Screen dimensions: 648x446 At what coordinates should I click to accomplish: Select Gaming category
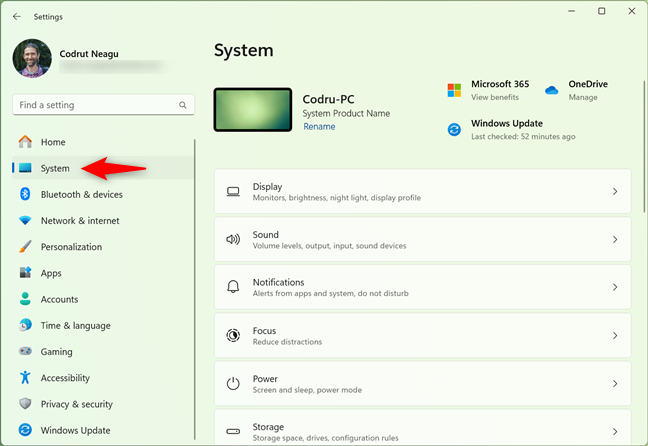pos(103,351)
